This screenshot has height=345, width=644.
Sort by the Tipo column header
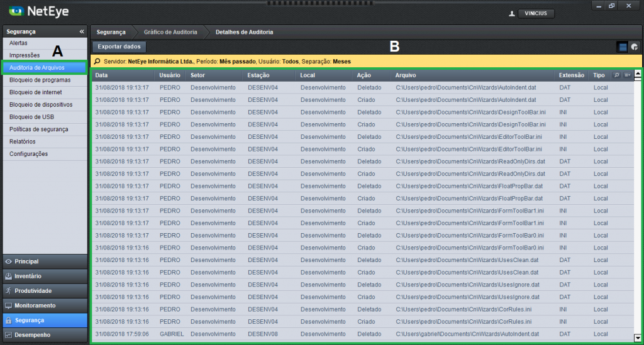pos(599,75)
